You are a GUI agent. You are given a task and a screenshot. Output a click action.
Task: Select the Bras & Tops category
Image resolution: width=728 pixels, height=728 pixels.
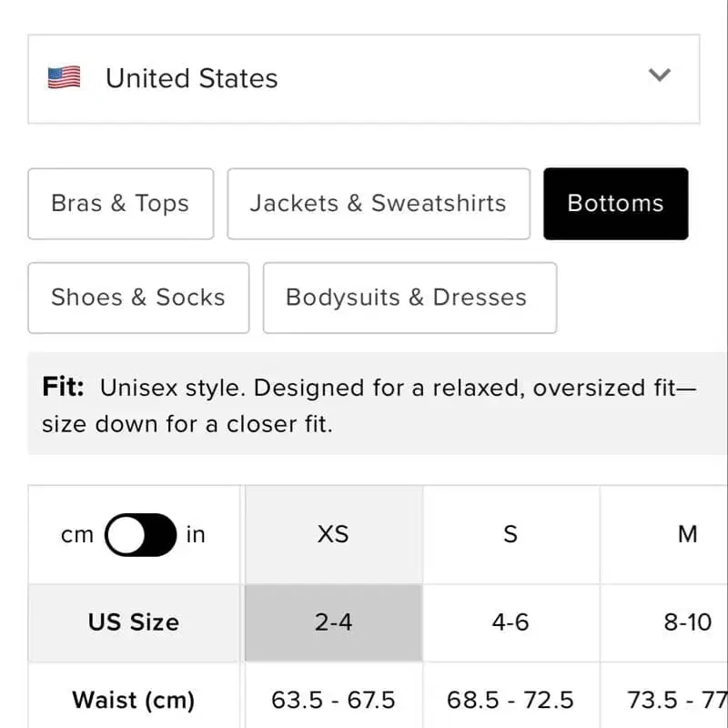coord(121,204)
